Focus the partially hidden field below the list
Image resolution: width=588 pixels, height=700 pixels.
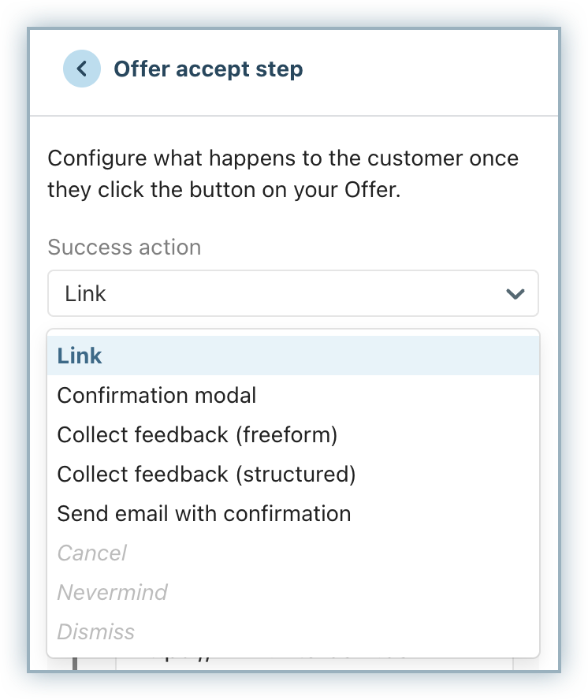click(315, 664)
